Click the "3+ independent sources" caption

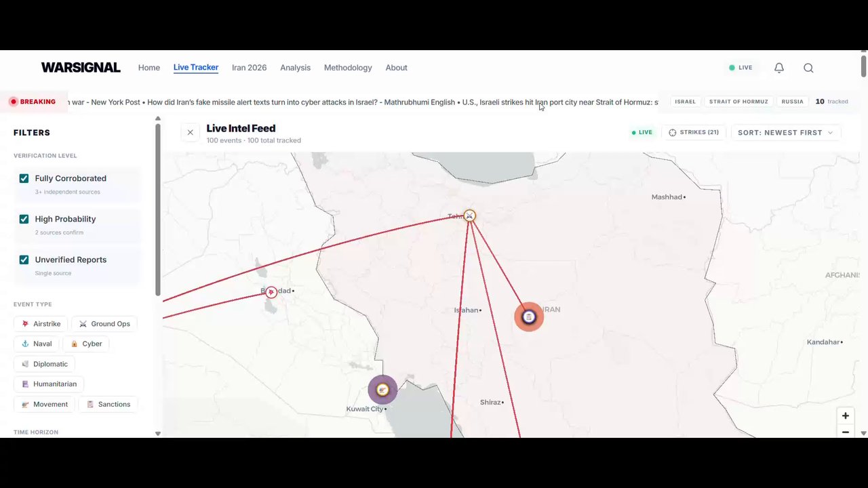coord(68,192)
